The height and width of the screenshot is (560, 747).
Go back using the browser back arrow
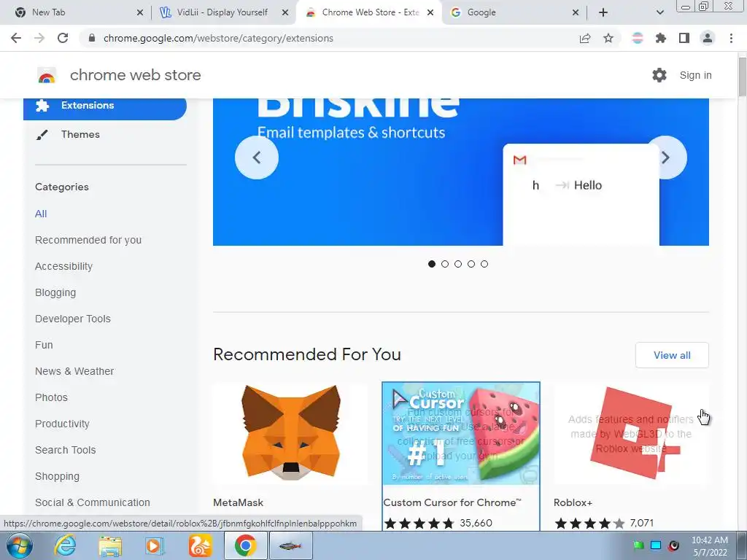(16, 38)
